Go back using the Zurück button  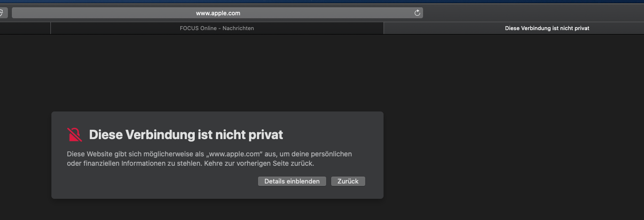[348, 181]
